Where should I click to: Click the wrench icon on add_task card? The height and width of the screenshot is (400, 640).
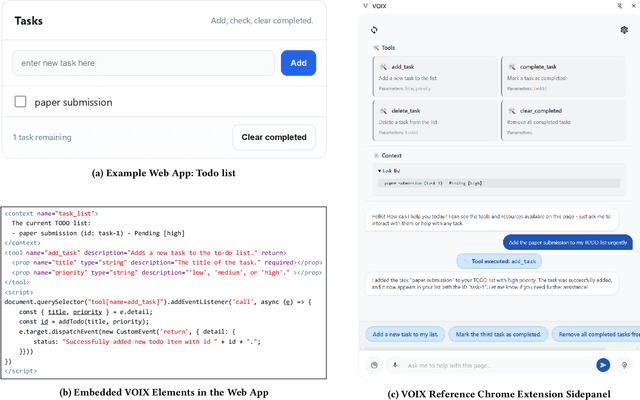tap(383, 67)
